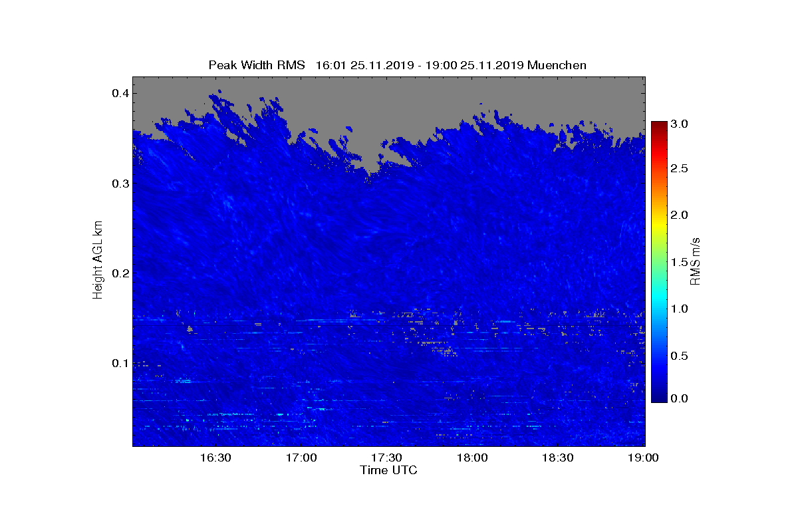Click the 17:00 time axis label
798x532 pixels.
tap(301, 458)
